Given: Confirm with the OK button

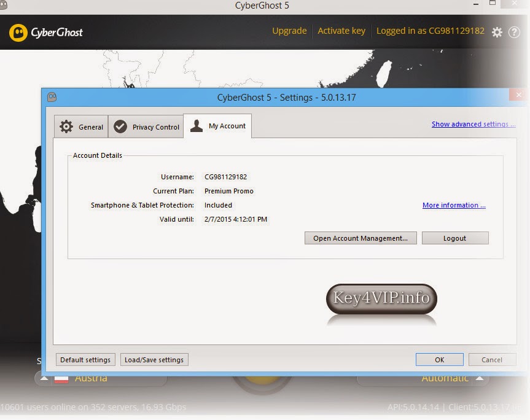Looking at the screenshot, I should pyautogui.click(x=439, y=360).
